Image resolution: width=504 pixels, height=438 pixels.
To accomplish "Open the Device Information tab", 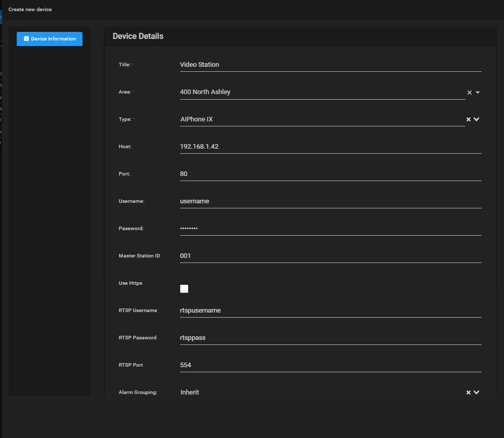I will pyautogui.click(x=50, y=39).
